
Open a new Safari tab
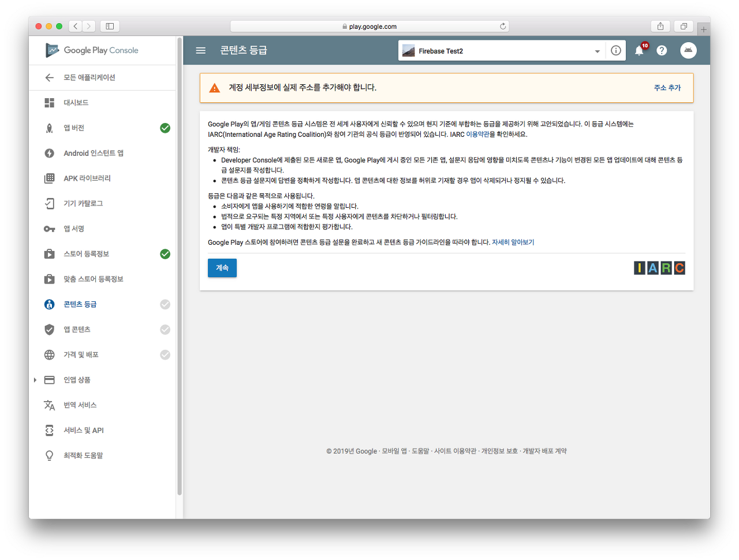(703, 29)
